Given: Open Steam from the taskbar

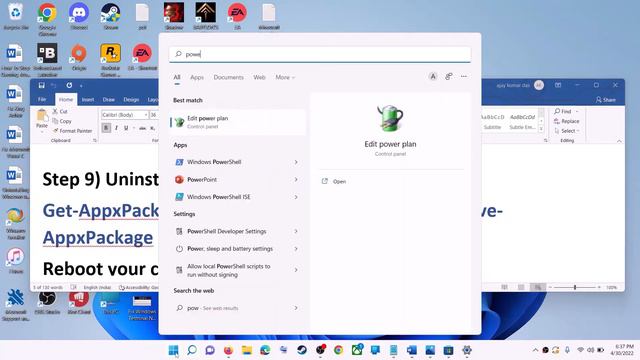Looking at the screenshot, I should [302, 350].
